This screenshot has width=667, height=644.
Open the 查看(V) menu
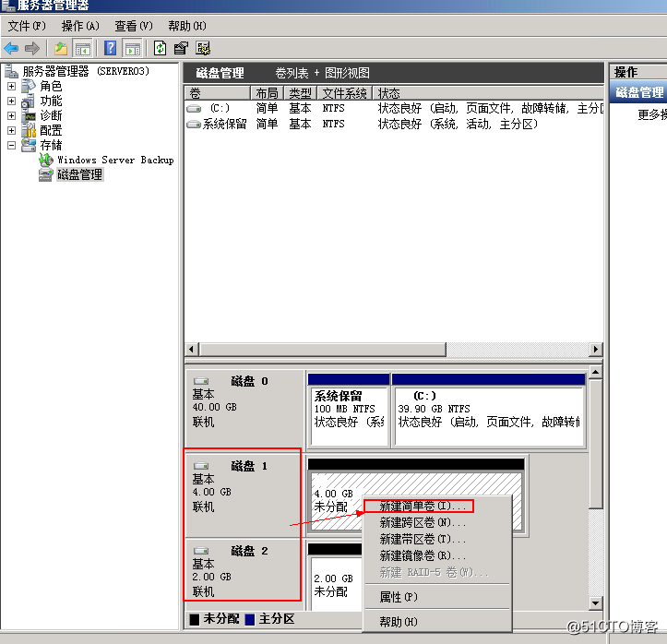click(134, 27)
